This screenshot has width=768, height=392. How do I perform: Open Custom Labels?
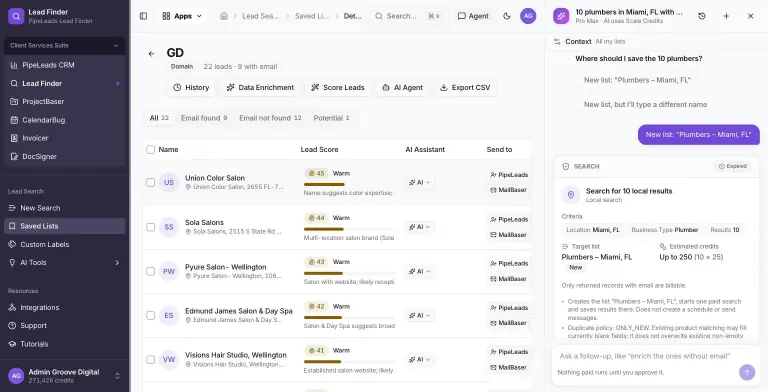pyautogui.click(x=64, y=245)
